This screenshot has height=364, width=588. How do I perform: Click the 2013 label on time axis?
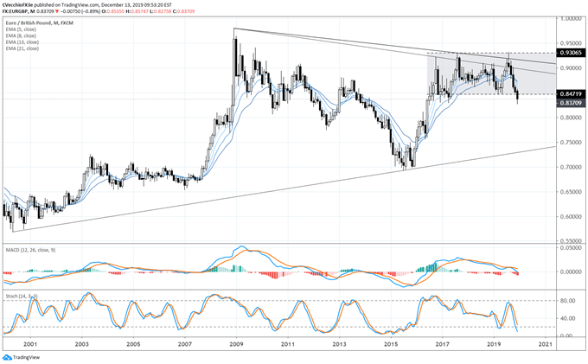point(339,344)
